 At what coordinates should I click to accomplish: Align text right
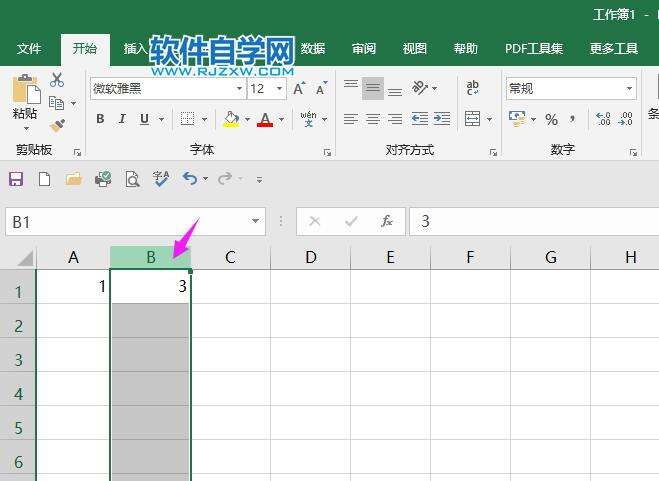[395, 119]
